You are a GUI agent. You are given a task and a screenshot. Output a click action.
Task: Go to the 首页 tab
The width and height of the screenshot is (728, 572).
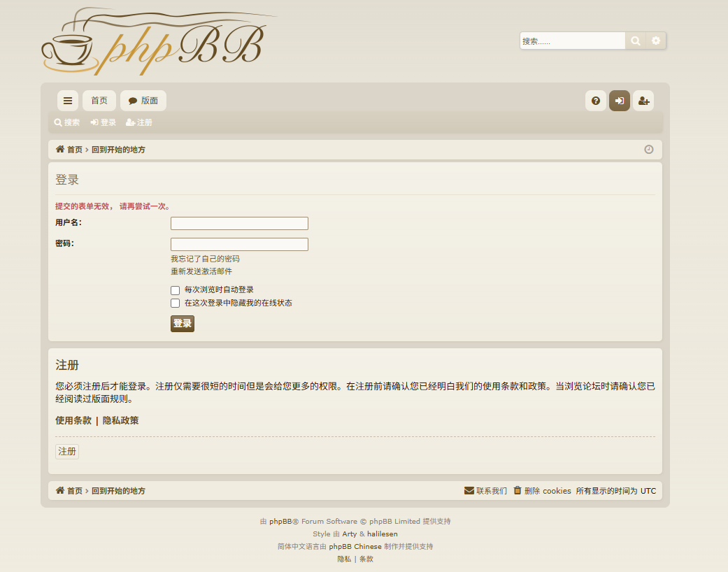(x=99, y=101)
